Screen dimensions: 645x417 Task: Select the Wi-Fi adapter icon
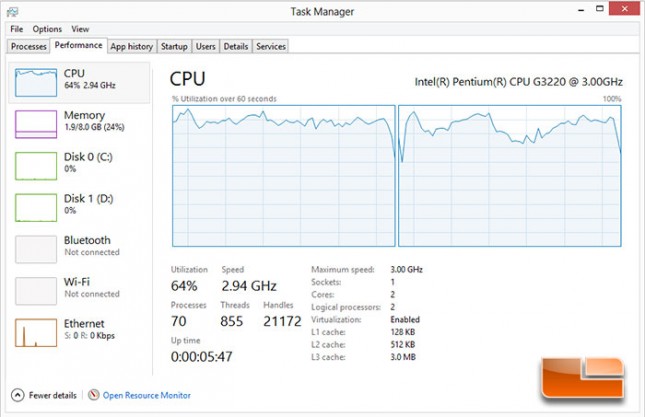(x=36, y=291)
